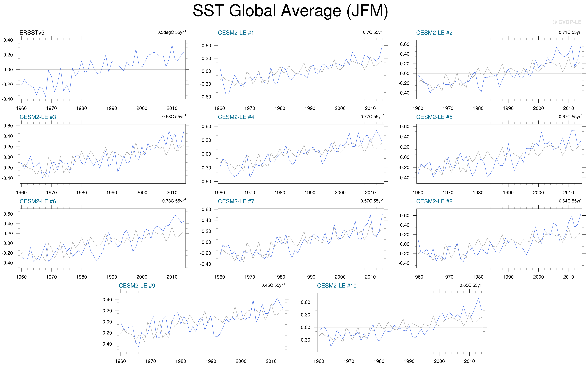Click the 0.5degC 55yr trend value
Screen dimensions: 588x367
[x=171, y=32]
